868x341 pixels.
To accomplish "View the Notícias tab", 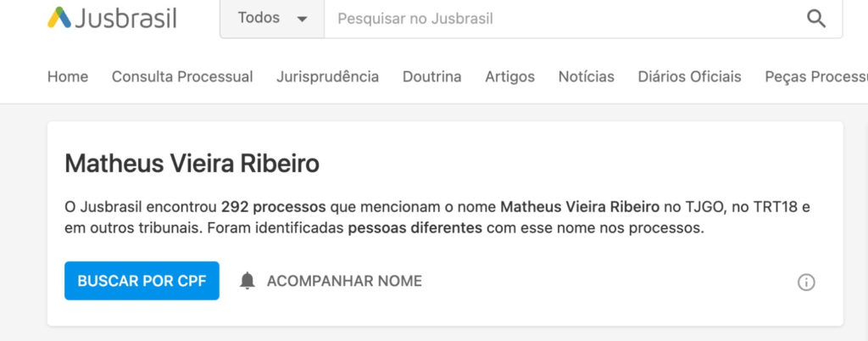I will (587, 76).
